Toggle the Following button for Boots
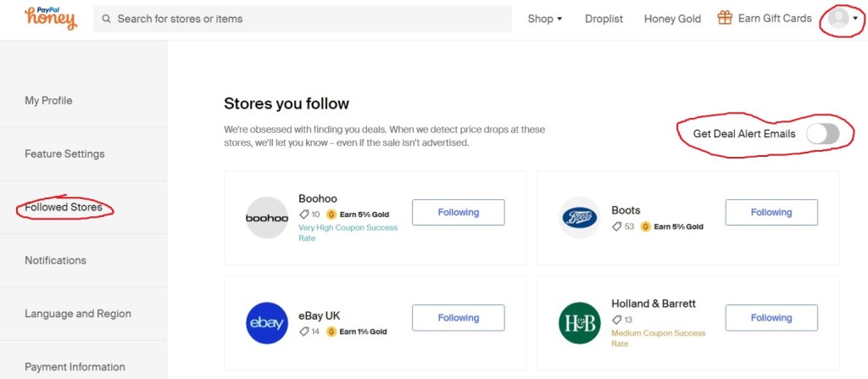Image resolution: width=868 pixels, height=379 pixels. click(x=771, y=213)
